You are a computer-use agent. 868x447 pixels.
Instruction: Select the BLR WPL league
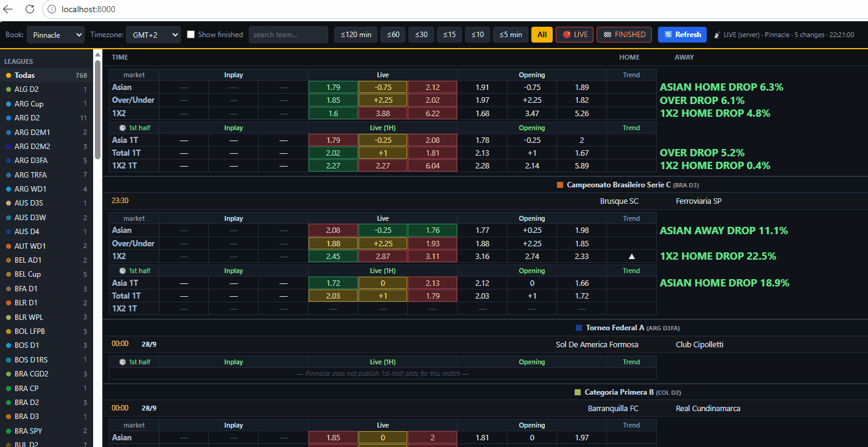click(x=47, y=317)
